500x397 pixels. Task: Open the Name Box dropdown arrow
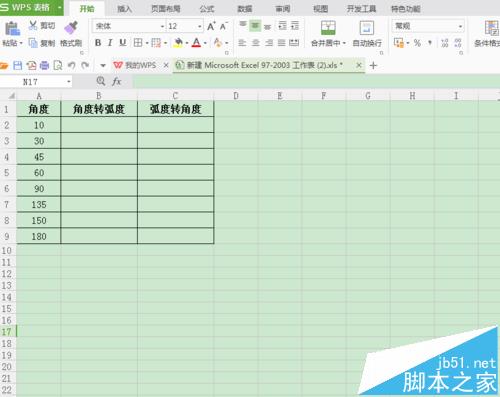[69, 81]
